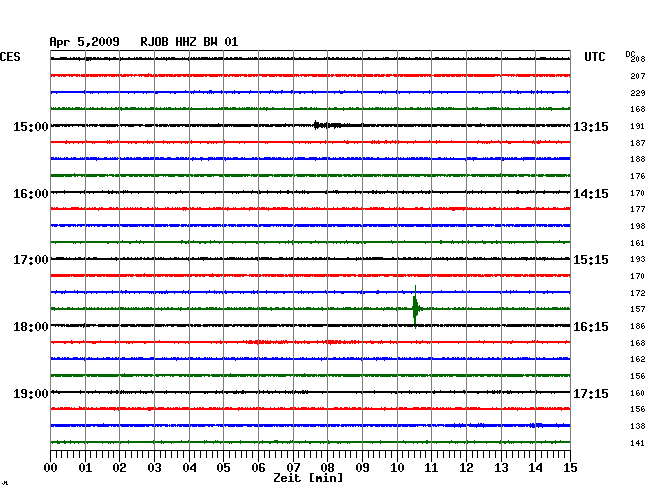Screen dimensions: 650x494
Task: Select the "16:00" local time label
Action: point(31,194)
